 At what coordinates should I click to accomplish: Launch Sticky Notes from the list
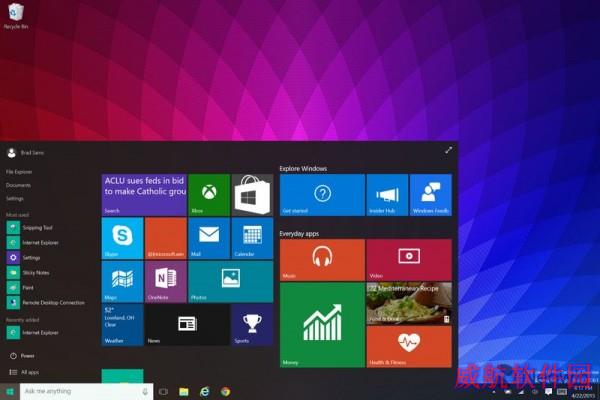tap(28, 273)
